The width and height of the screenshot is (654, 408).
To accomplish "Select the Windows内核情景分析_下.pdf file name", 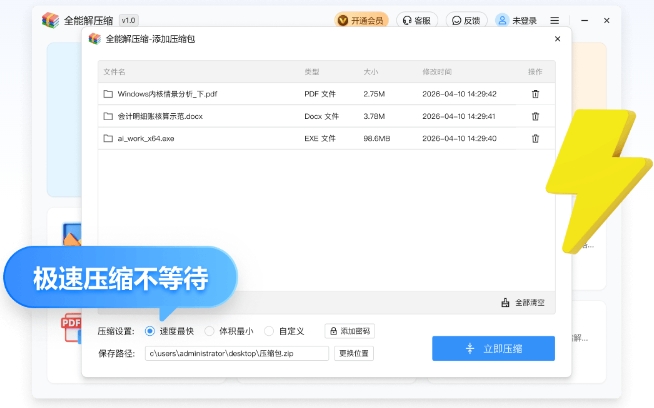I will (x=167, y=94).
